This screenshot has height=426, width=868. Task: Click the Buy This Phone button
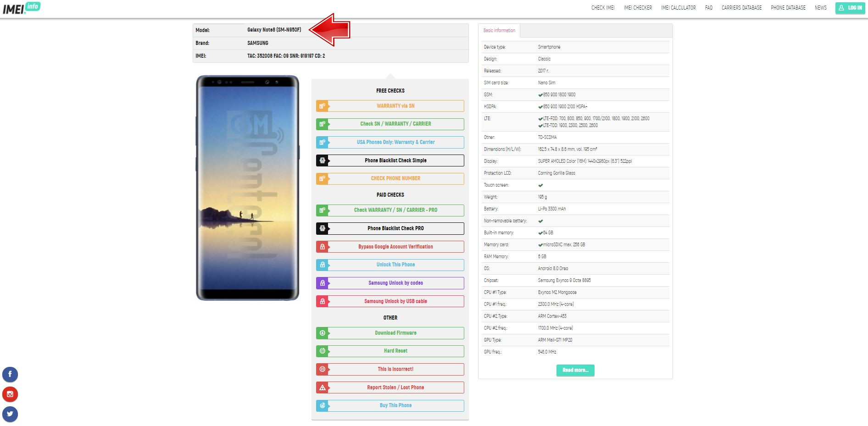(x=390, y=405)
